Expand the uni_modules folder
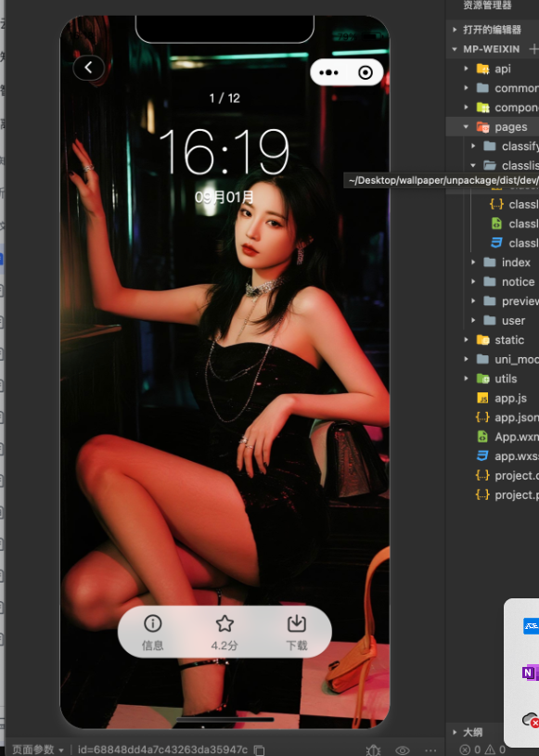The image size is (539, 756). [493, 359]
